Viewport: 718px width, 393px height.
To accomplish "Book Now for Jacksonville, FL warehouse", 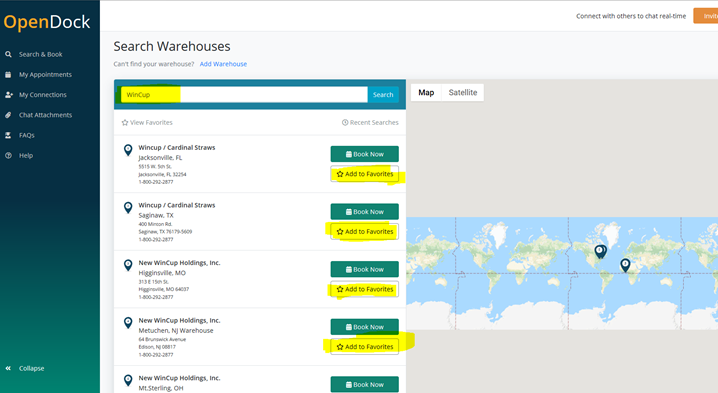I will (364, 154).
